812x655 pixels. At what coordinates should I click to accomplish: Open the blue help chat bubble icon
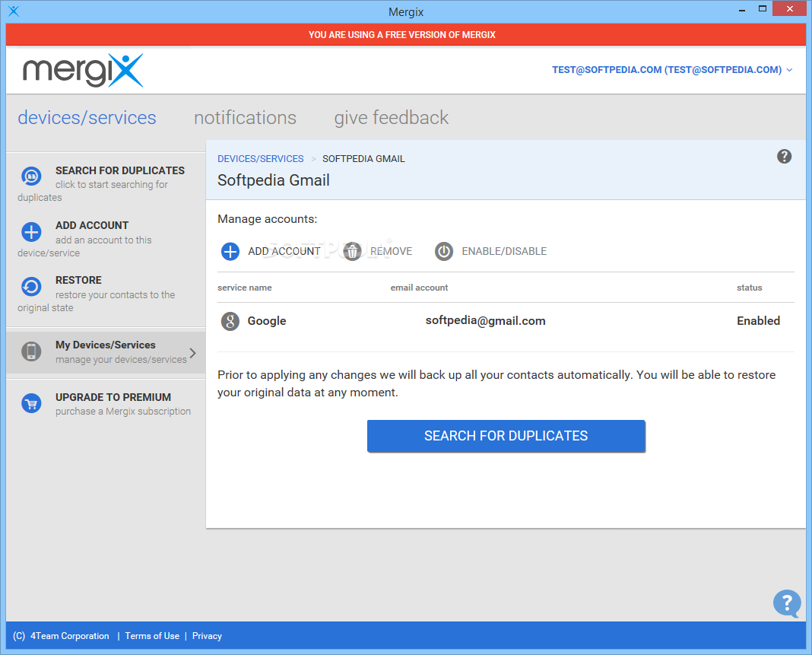[787, 603]
